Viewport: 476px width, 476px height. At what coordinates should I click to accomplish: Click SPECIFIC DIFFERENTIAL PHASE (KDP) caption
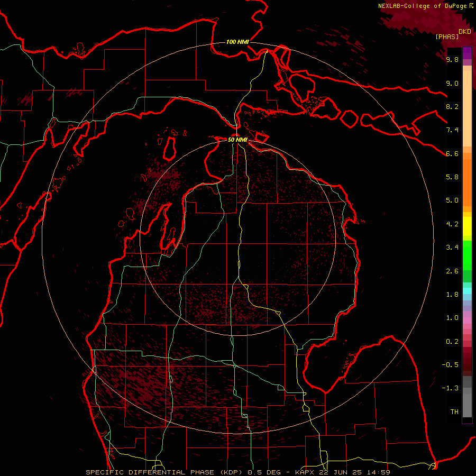[164, 472]
